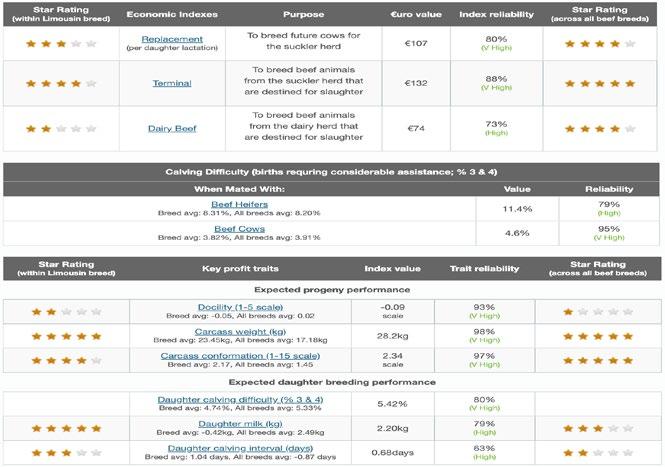The width and height of the screenshot is (665, 467).
Task: Click the Calving Difficulty section header
Action: (x=331, y=172)
